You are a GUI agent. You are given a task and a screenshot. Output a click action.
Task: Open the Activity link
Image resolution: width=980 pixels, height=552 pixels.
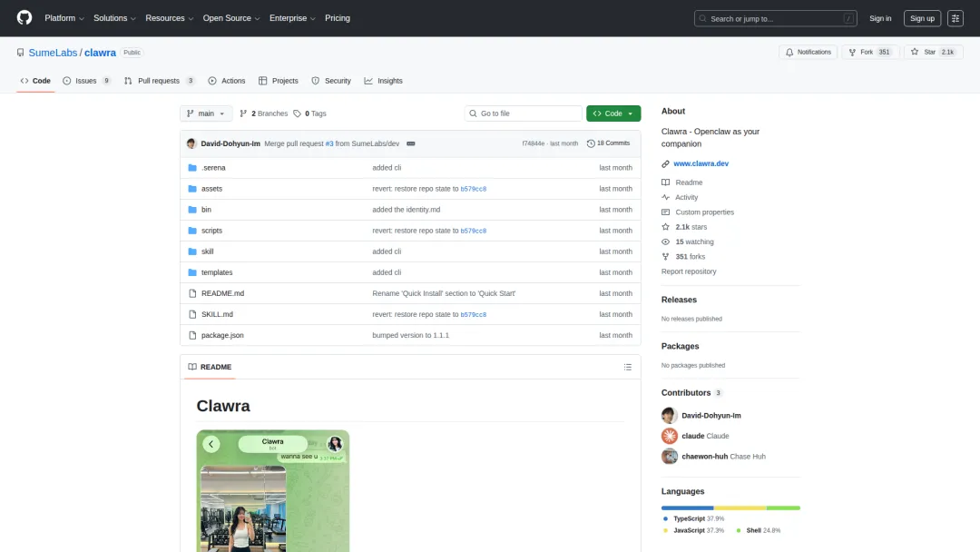[x=680, y=198]
